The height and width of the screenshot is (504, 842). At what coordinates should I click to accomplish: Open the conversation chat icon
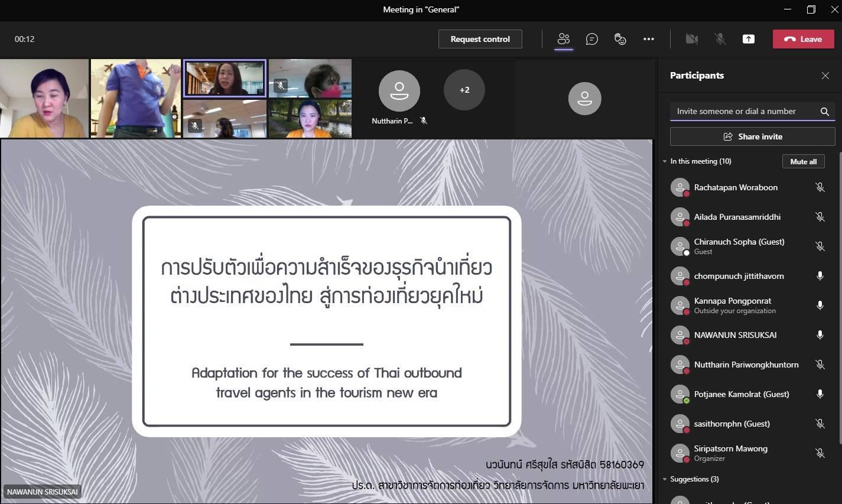tap(591, 39)
